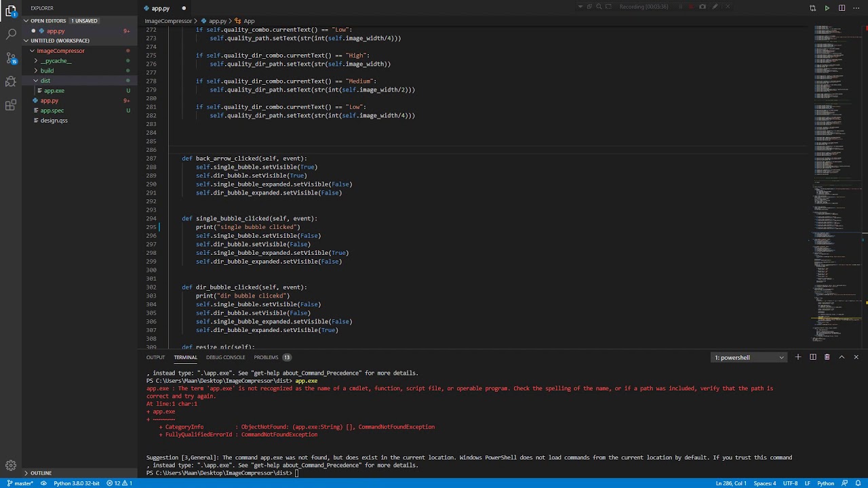Open the Search view in activity bar
The height and width of the screenshot is (488, 868).
click(11, 33)
